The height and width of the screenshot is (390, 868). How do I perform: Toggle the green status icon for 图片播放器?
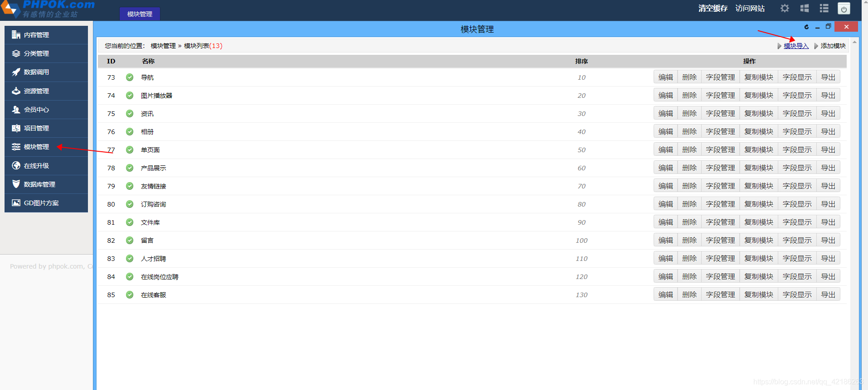point(130,96)
